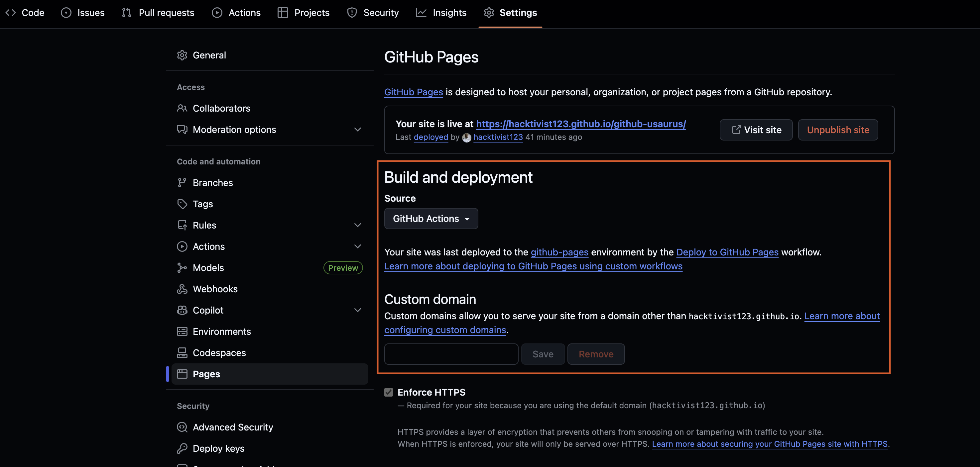This screenshot has width=980, height=467.
Task: Click the Security shield icon
Action: [x=352, y=13]
